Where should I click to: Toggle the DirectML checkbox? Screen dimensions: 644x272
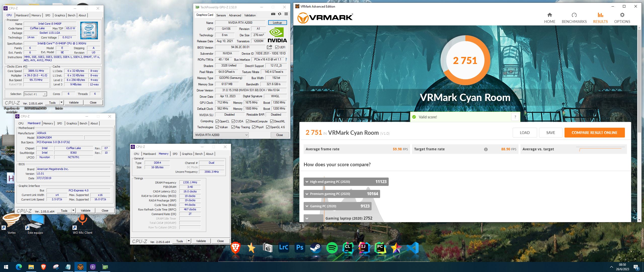(272, 121)
